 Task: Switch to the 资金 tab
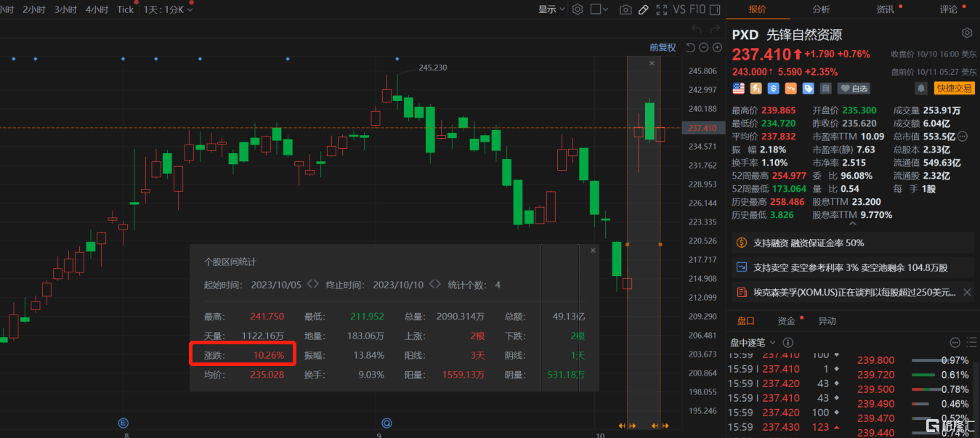[x=786, y=321]
